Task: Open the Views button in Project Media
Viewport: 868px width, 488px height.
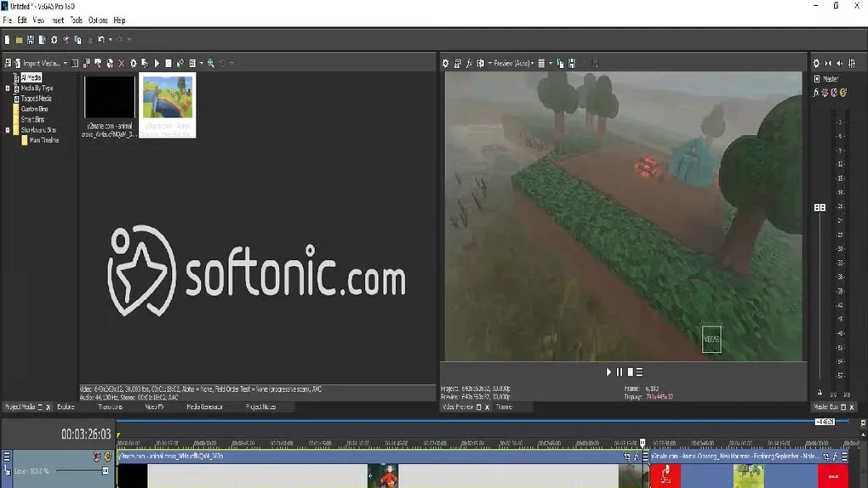Action: click(192, 64)
